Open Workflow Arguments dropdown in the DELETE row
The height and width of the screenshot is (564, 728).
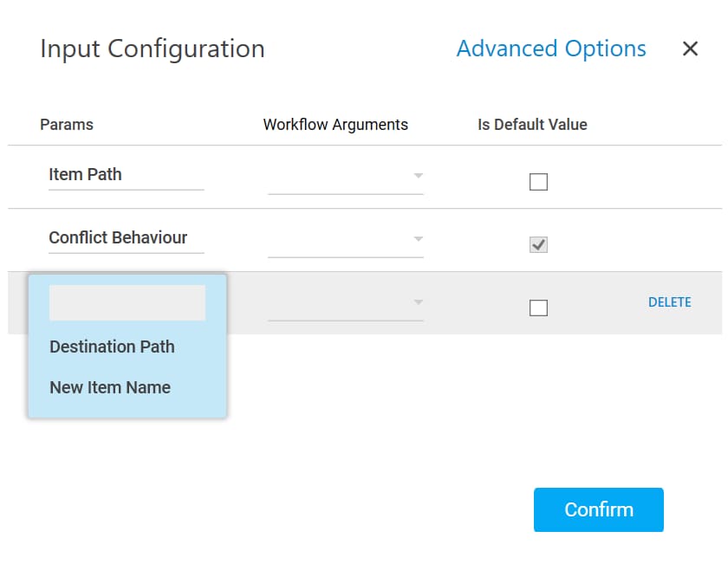345,302
